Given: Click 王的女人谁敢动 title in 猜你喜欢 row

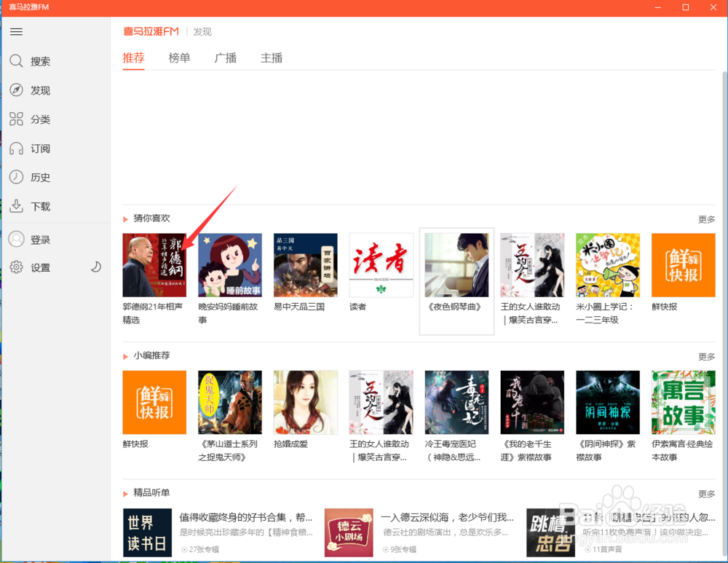Looking at the screenshot, I should pos(530,313).
